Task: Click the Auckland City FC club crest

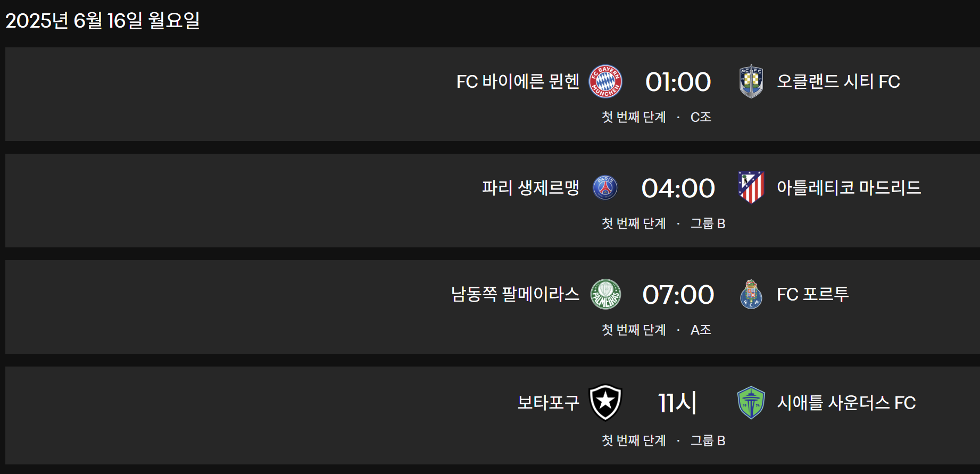Action: (x=751, y=81)
